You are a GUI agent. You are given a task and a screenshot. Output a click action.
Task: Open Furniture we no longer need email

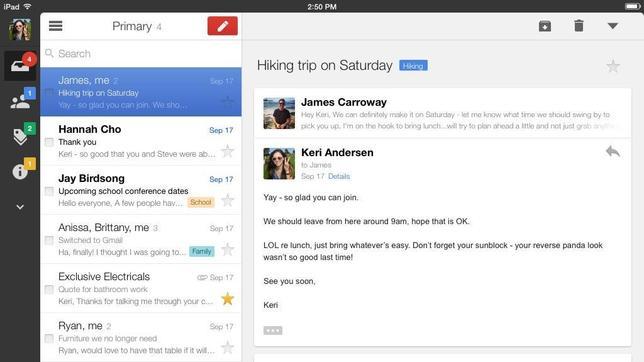click(x=141, y=337)
